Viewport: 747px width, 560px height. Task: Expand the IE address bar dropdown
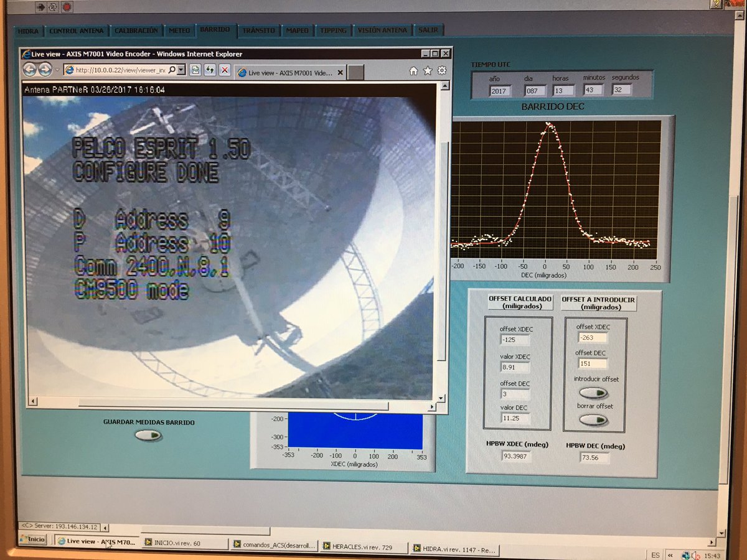tap(181, 70)
